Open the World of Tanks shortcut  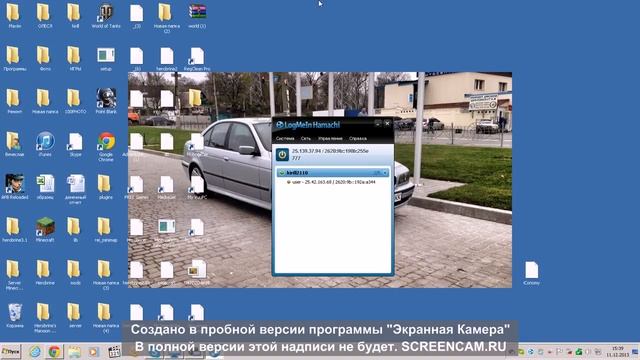(x=106, y=16)
